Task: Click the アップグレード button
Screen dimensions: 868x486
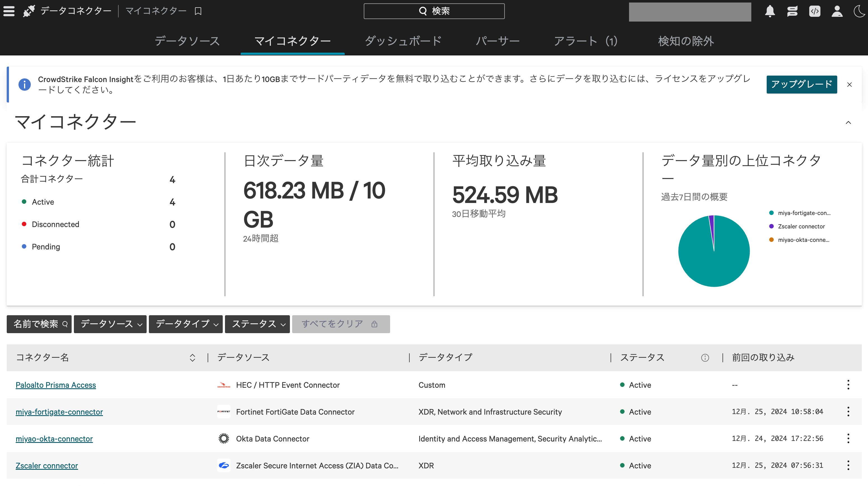Action: coord(802,84)
